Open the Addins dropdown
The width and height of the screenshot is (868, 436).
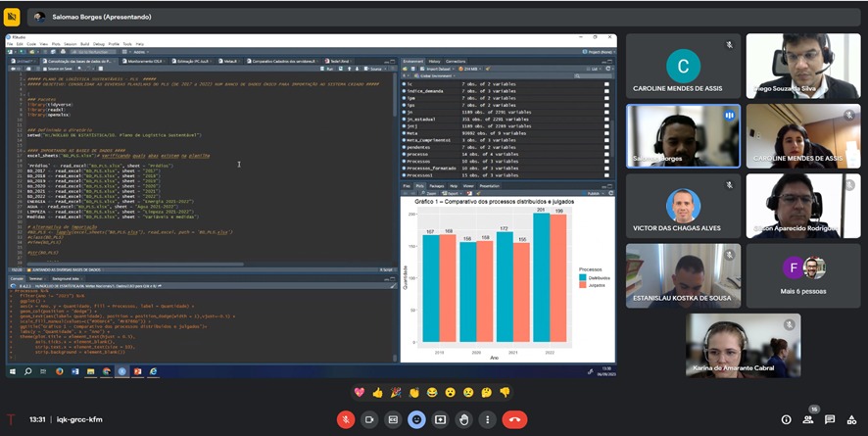140,52
